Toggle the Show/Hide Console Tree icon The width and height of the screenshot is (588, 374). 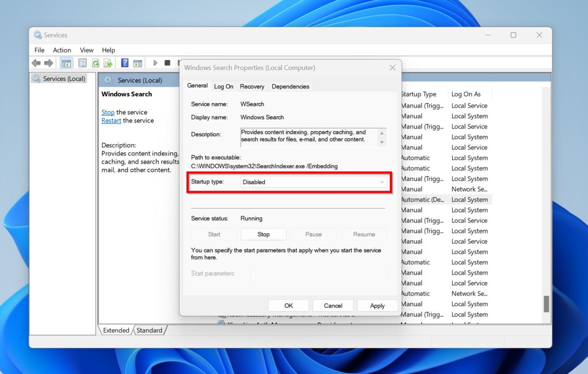[x=66, y=63]
